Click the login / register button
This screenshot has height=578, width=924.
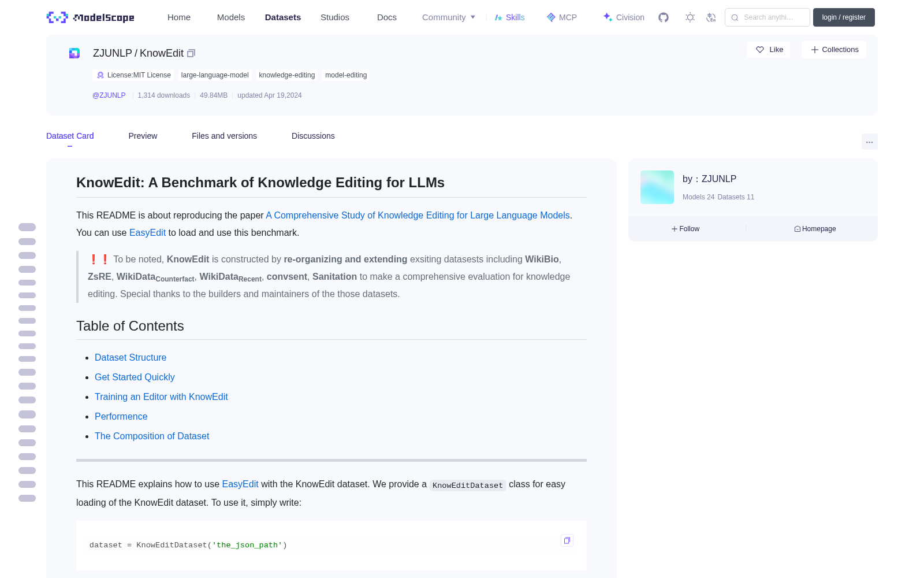(844, 17)
